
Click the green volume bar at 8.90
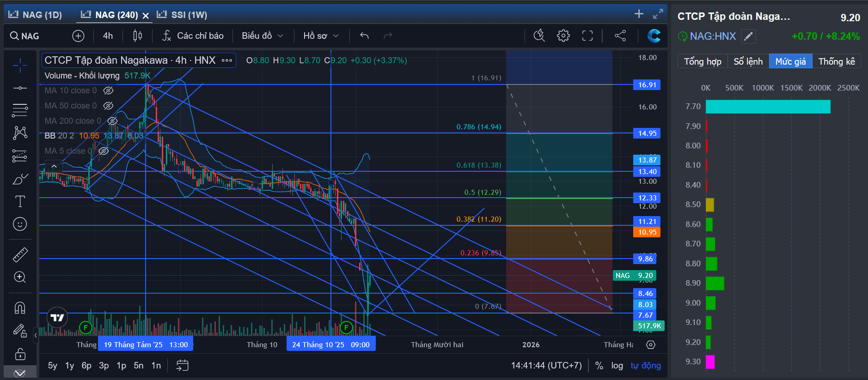point(715,283)
